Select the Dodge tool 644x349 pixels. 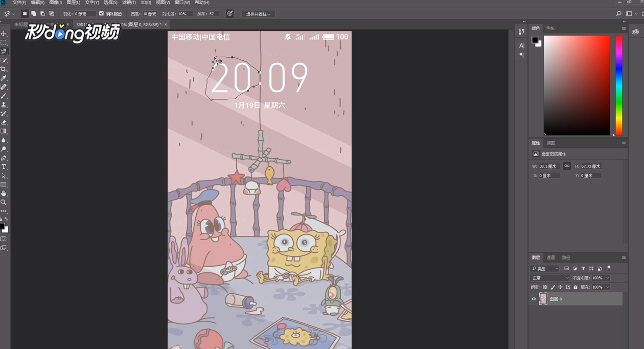(x=4, y=149)
